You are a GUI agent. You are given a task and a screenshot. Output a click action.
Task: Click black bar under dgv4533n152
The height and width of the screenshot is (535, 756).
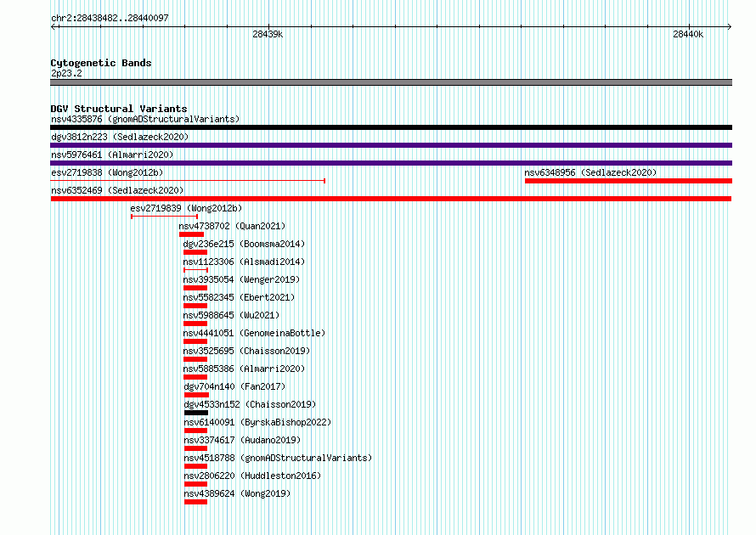[x=196, y=413]
